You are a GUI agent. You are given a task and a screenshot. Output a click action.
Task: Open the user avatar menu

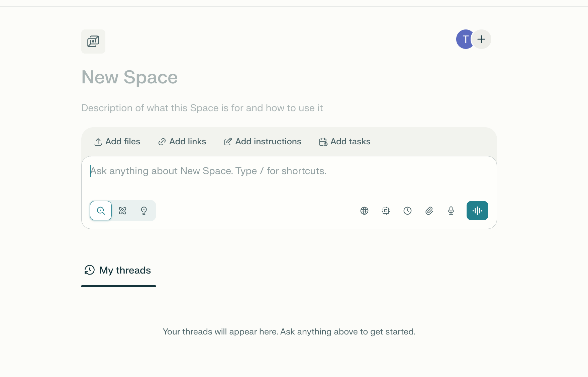click(465, 39)
